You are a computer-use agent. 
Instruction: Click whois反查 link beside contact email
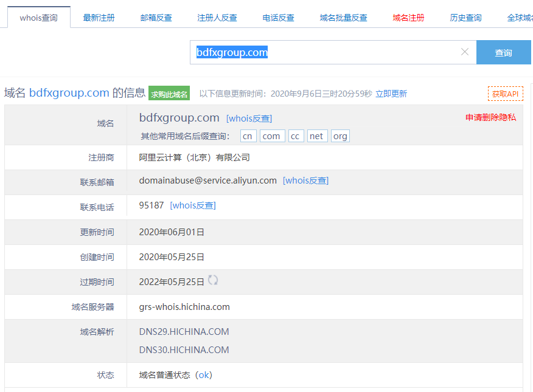[x=305, y=181]
